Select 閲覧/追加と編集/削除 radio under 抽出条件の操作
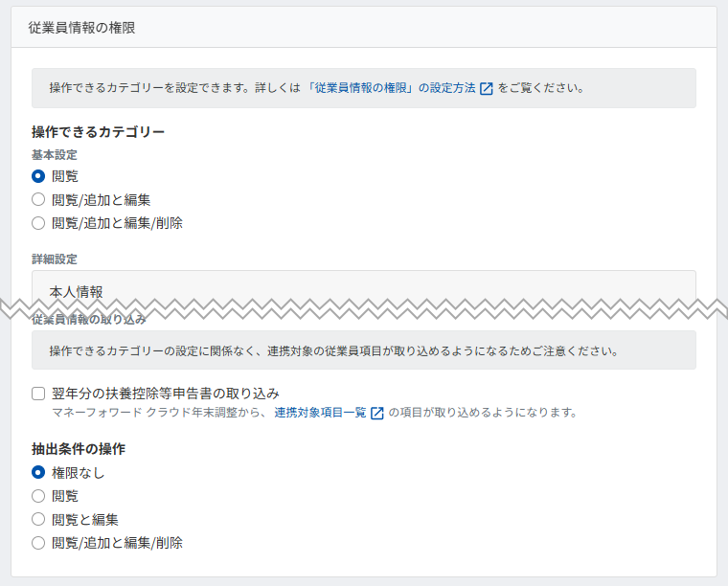This screenshot has width=728, height=586. (x=38, y=543)
